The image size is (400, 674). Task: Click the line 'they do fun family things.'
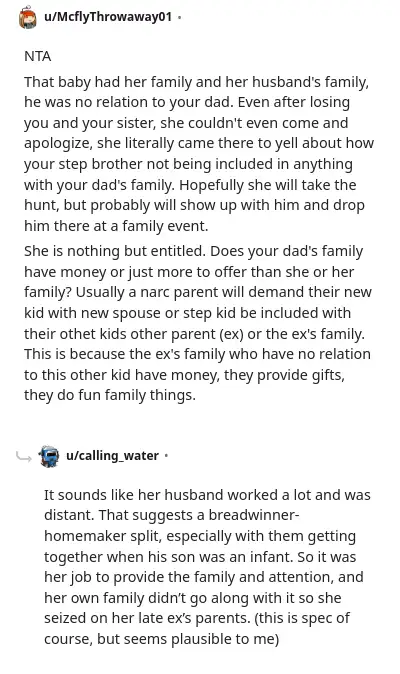click(x=110, y=395)
